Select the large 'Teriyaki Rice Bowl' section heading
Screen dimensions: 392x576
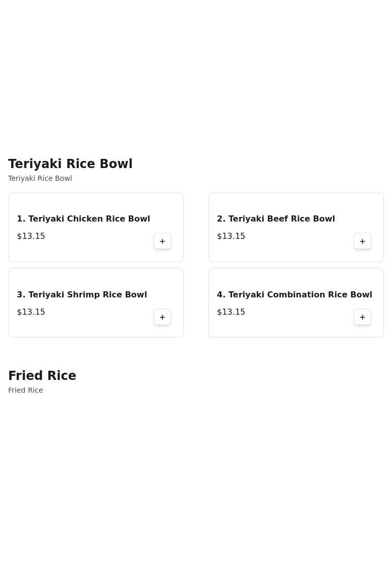(x=70, y=163)
